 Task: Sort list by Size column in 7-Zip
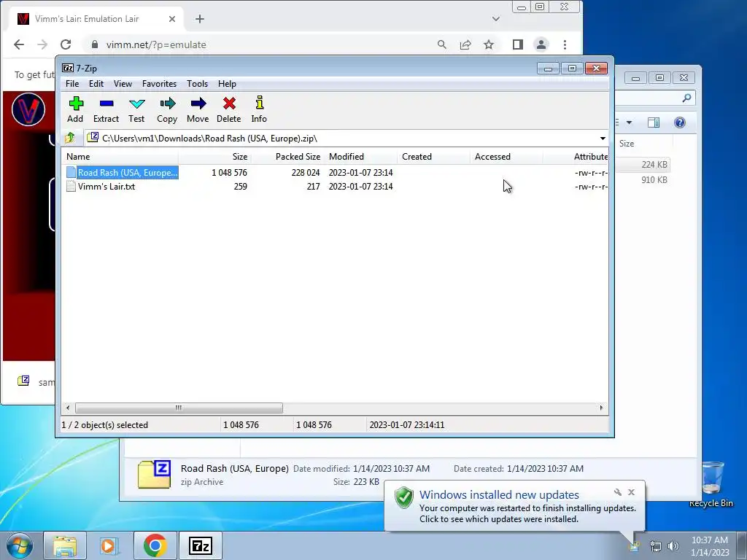click(x=215, y=157)
